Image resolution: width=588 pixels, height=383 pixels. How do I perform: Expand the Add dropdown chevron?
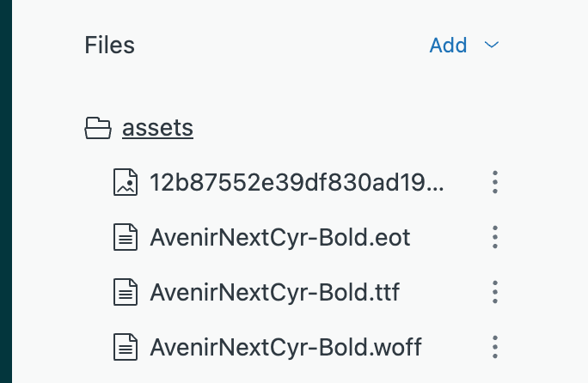[491, 45]
